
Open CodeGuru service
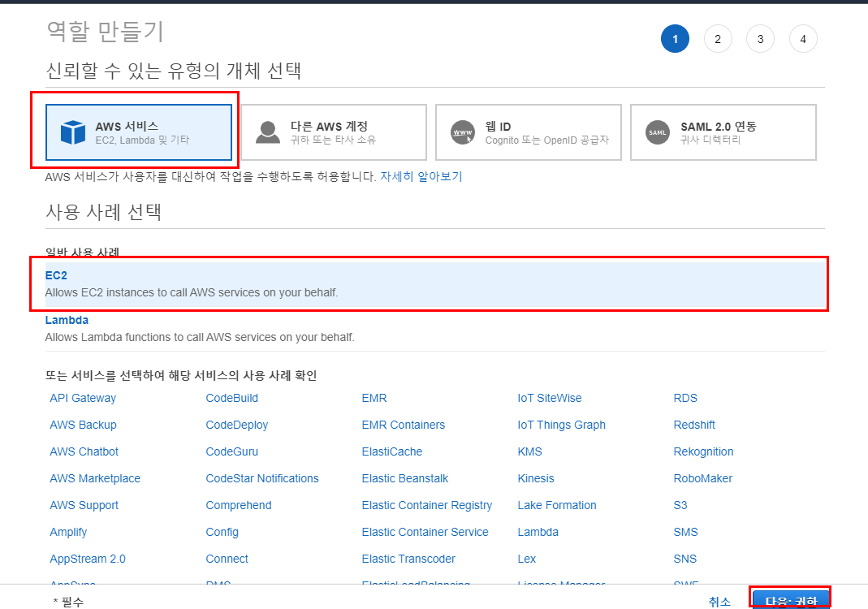tap(232, 451)
